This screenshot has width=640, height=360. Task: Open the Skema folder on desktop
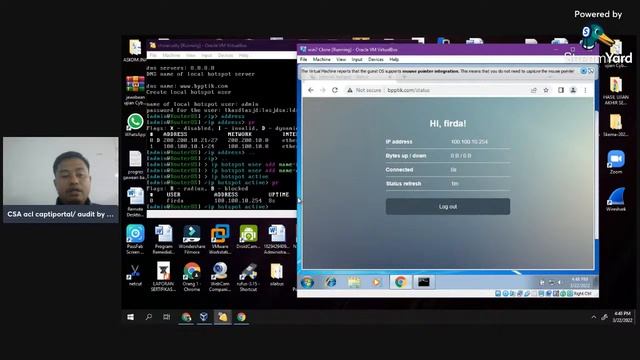tap(616, 125)
